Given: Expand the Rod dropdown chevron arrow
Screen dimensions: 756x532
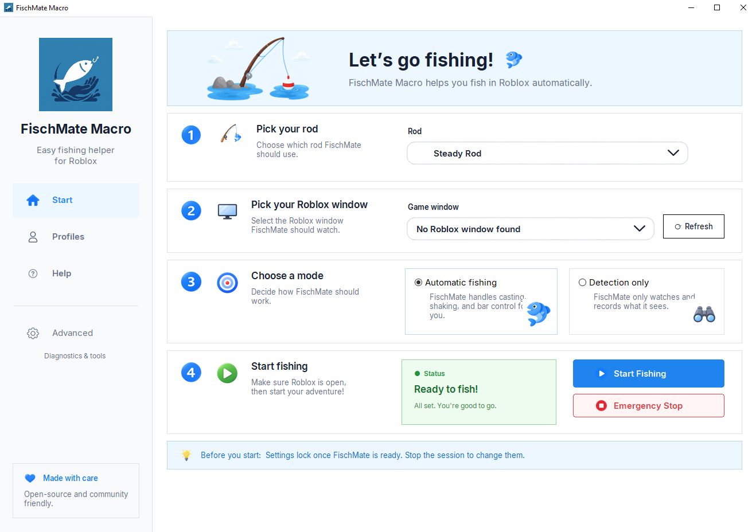Looking at the screenshot, I should 673,153.
